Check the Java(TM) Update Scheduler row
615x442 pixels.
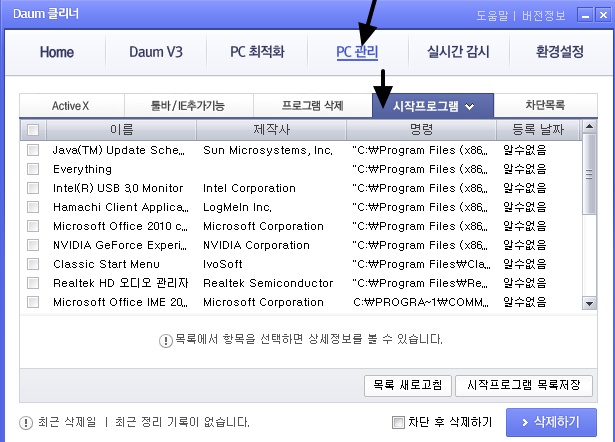coord(33,150)
